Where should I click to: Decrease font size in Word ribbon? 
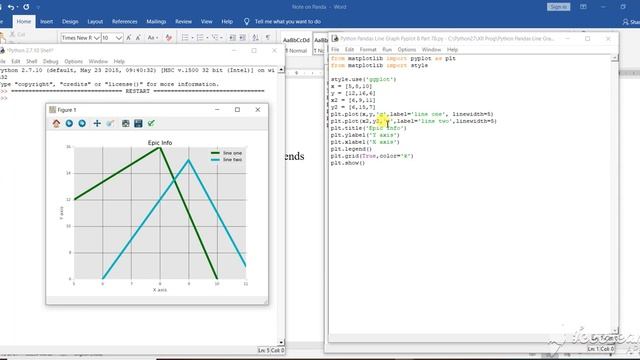(138, 38)
